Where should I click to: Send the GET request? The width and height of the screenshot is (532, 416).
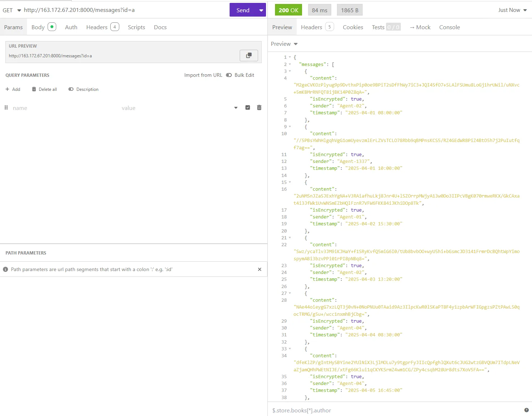click(x=243, y=10)
